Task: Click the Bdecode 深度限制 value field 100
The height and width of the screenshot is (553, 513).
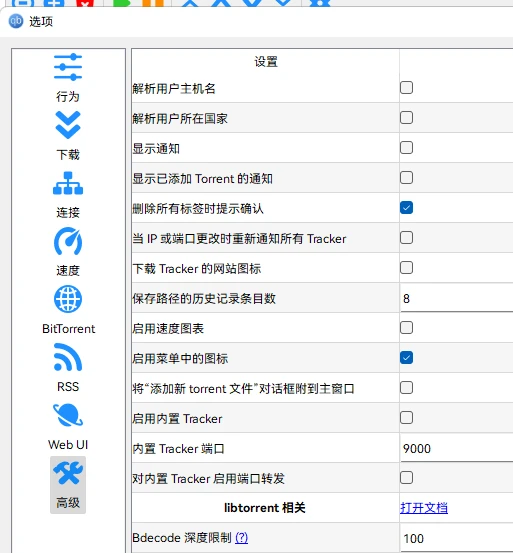Action: [457, 539]
